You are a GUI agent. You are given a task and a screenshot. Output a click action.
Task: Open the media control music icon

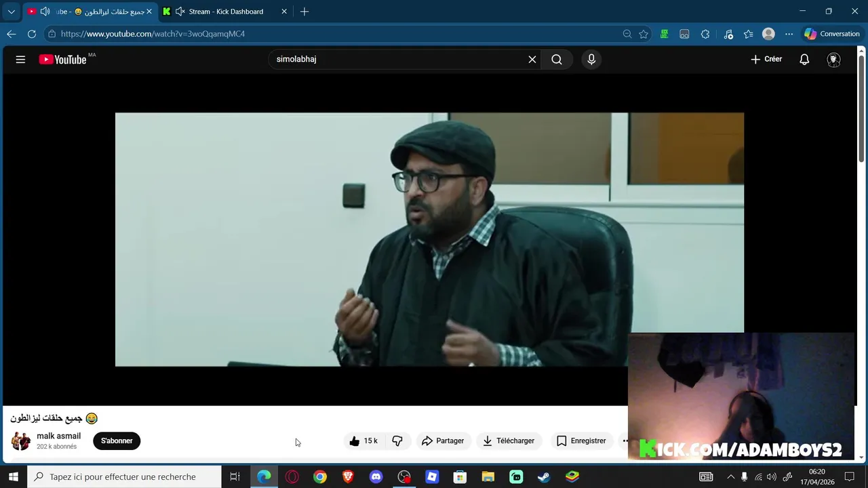click(728, 34)
